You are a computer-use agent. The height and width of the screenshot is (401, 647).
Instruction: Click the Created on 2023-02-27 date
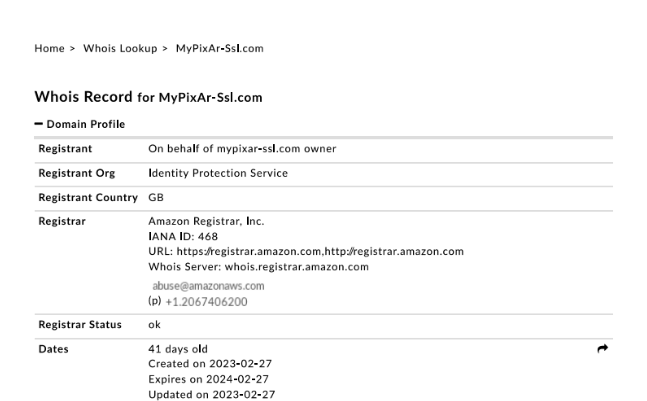[x=210, y=363]
